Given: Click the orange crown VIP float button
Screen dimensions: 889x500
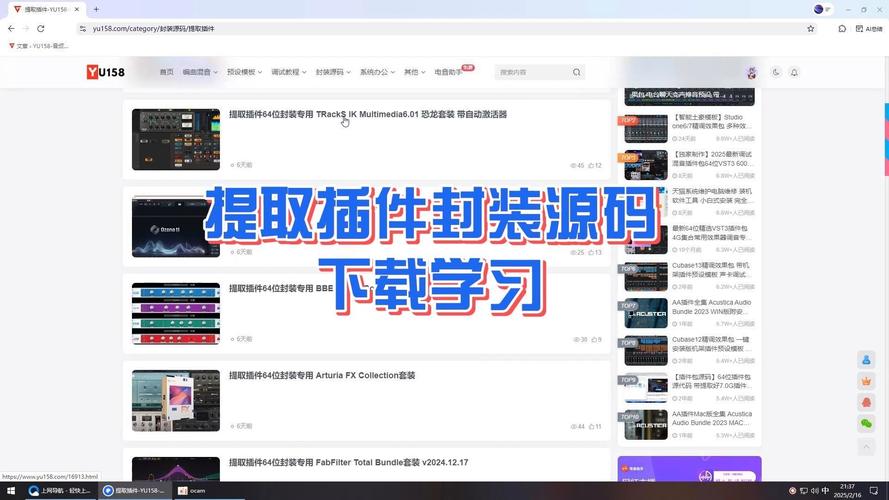Looking at the screenshot, I should click(866, 381).
